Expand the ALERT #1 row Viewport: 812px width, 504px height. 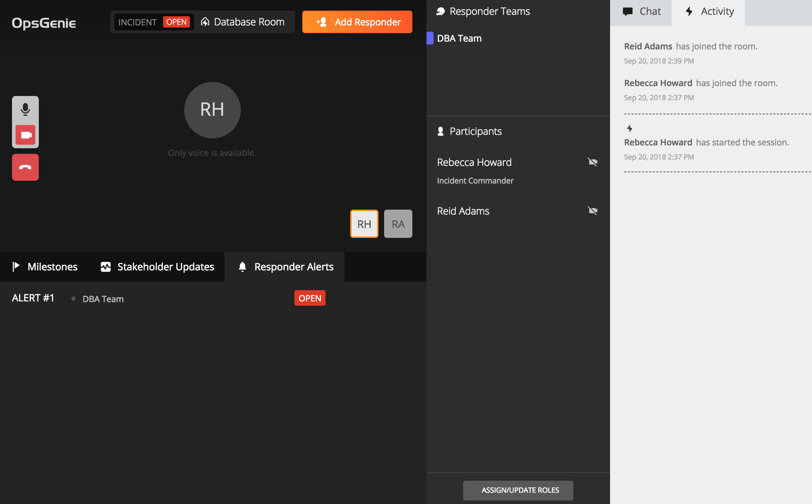(x=33, y=298)
